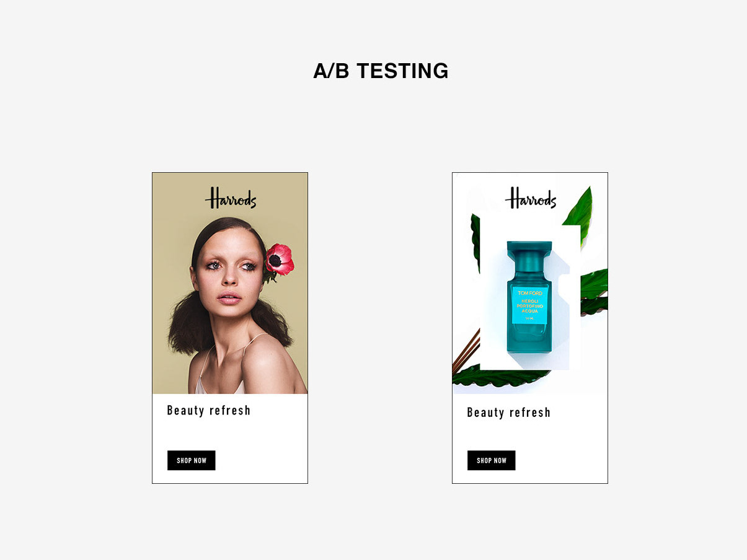Select Beauty refresh text under model photo
The height and width of the screenshot is (560, 747).
coord(209,410)
